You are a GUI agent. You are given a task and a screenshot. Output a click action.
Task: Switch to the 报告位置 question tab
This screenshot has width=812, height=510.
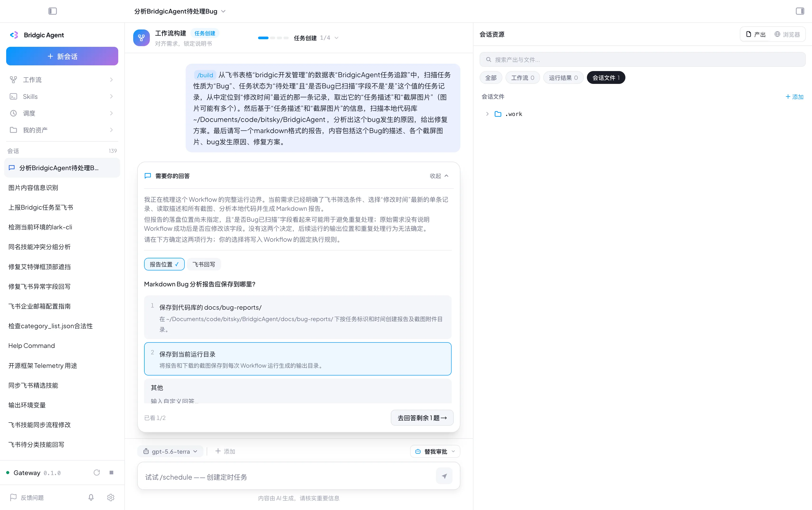(x=164, y=264)
